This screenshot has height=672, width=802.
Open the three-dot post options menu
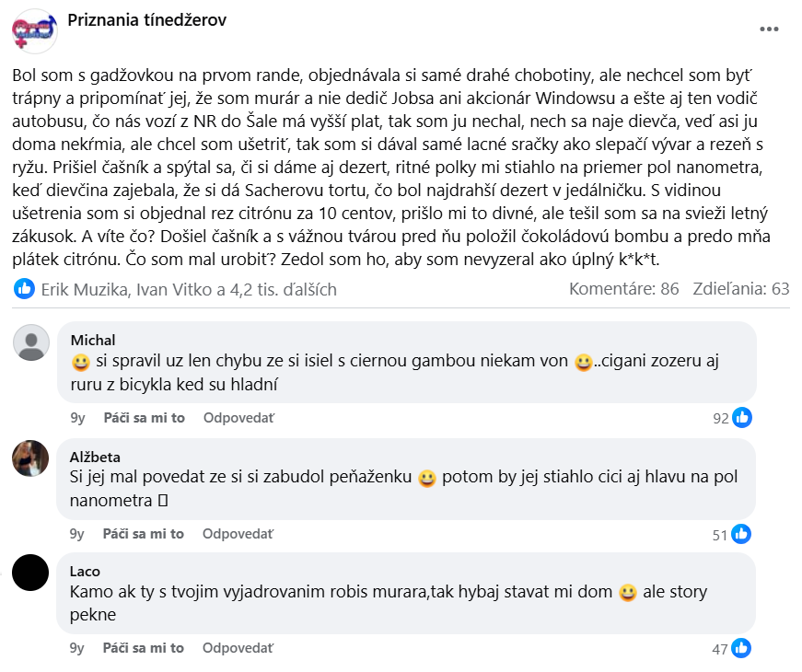pyautogui.click(x=769, y=29)
